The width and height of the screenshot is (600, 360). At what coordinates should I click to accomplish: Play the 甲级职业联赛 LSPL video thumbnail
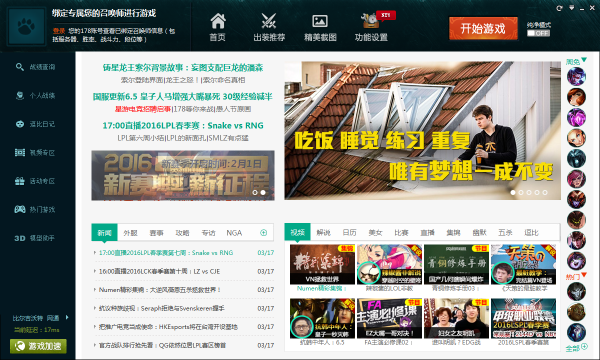pos(523,319)
